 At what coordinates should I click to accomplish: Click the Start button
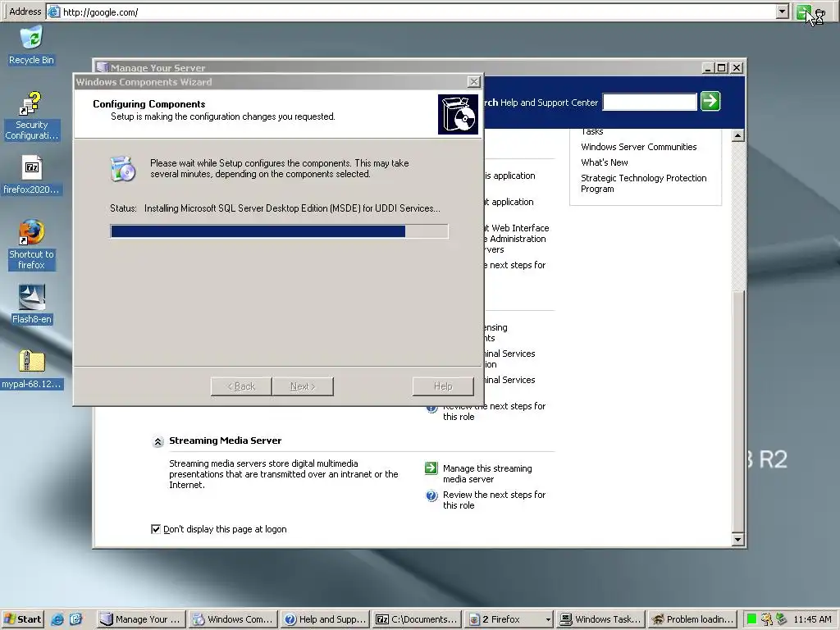tap(22, 619)
